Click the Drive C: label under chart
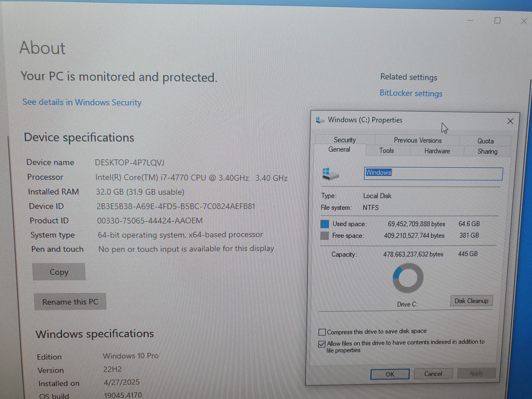This screenshot has width=532, height=399. (407, 304)
